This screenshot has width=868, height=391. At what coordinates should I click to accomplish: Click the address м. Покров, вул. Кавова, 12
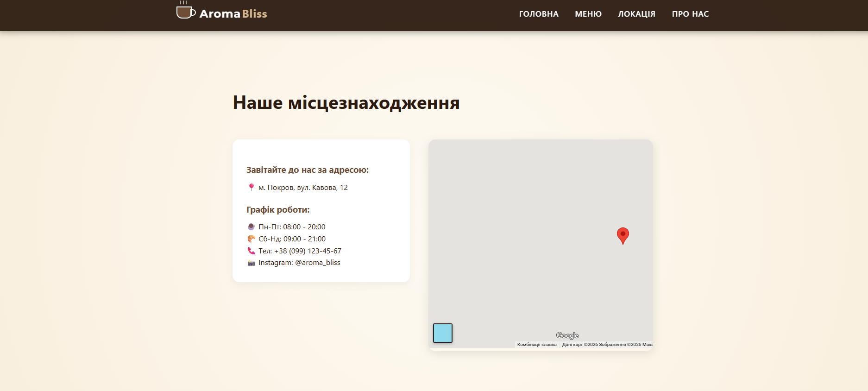(x=303, y=188)
